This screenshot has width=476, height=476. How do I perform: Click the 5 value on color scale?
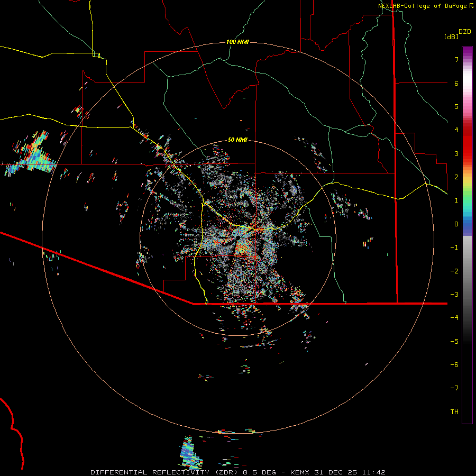click(x=456, y=106)
